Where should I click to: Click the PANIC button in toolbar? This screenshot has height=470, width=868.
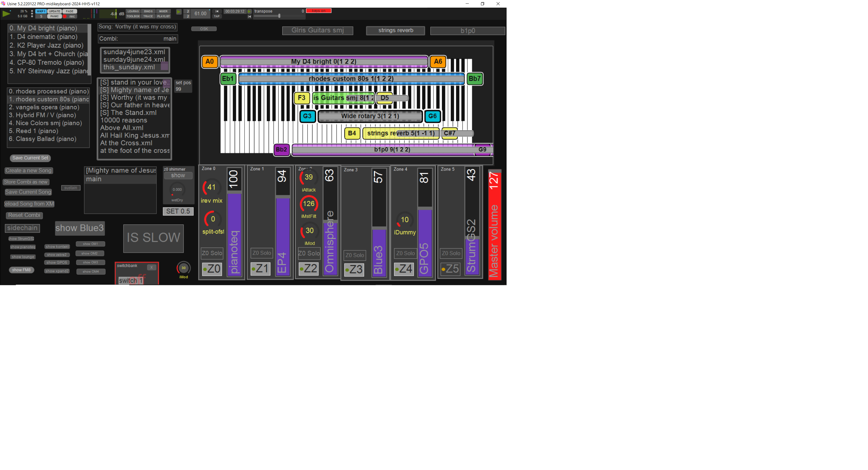click(54, 16)
